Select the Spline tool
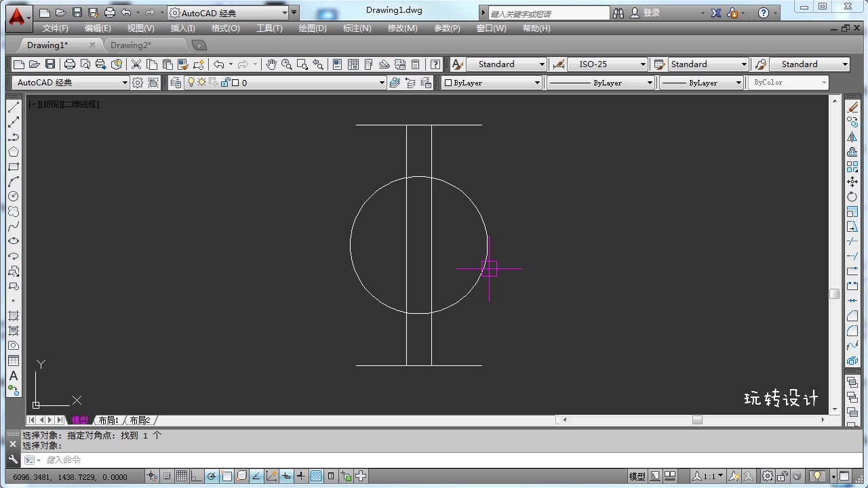This screenshot has width=868, height=488. [x=14, y=226]
